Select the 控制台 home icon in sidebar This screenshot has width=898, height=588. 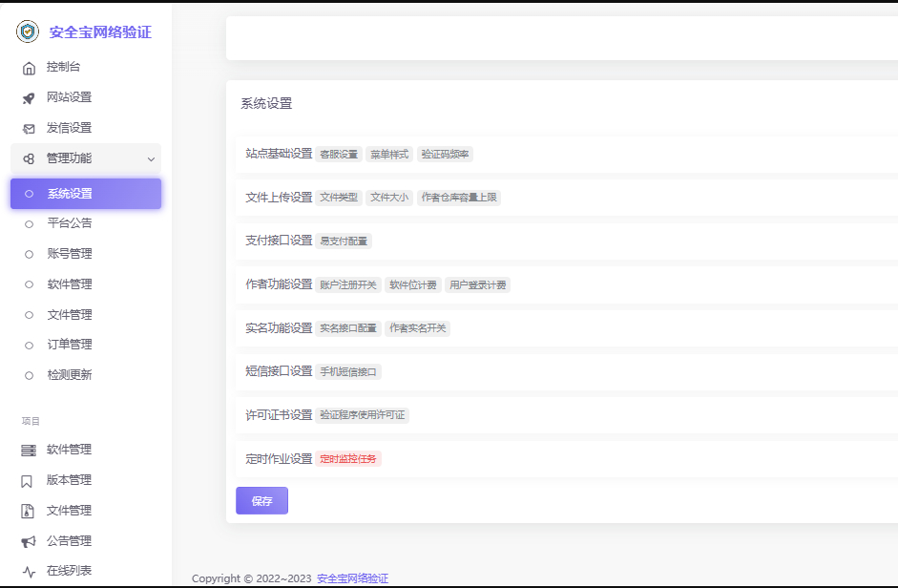point(29,67)
